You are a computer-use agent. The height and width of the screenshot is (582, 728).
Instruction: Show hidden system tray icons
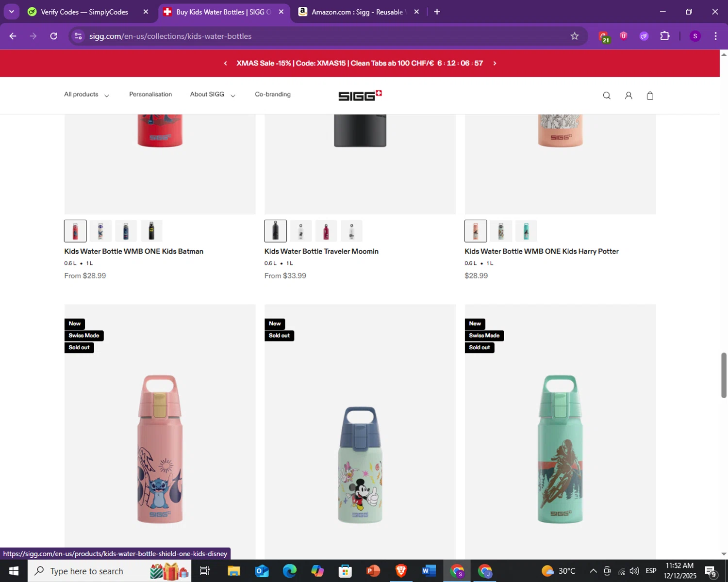click(593, 571)
